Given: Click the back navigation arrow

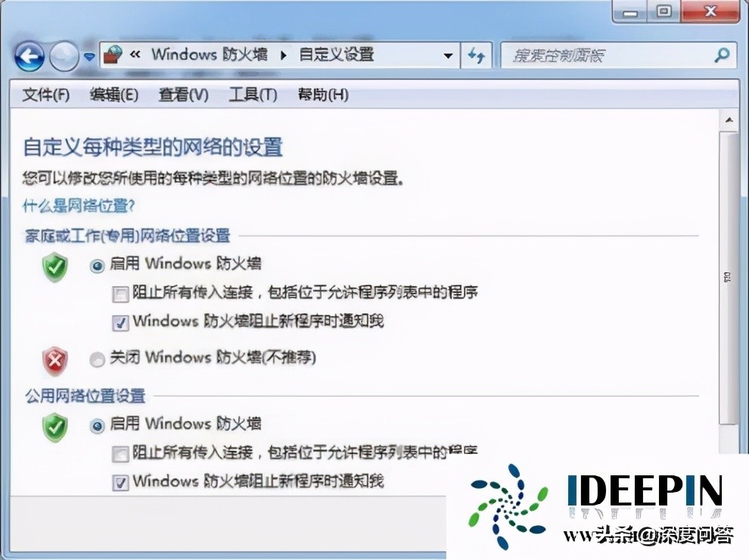Looking at the screenshot, I should 29,54.
